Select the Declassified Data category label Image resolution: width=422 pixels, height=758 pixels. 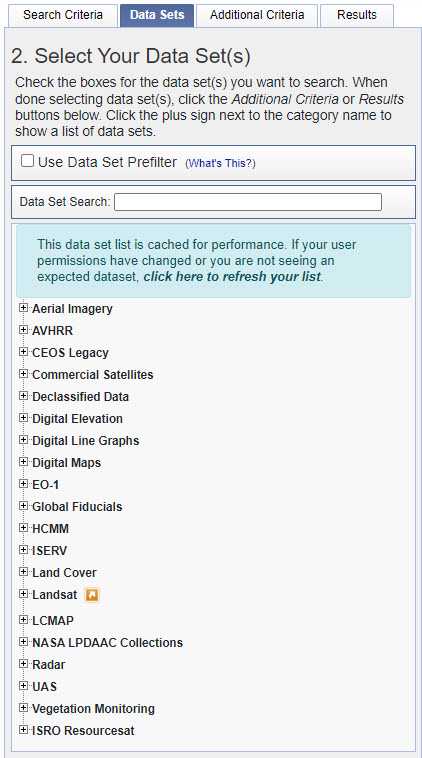[x=80, y=397]
